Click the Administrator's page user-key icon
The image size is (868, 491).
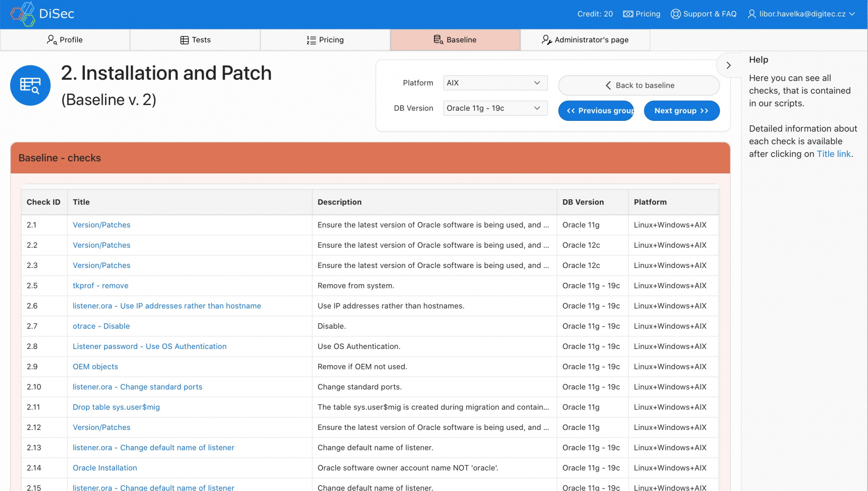546,40
